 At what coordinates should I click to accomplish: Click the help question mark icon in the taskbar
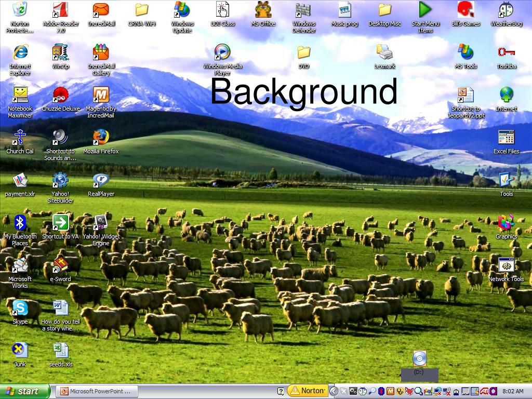[281, 391]
